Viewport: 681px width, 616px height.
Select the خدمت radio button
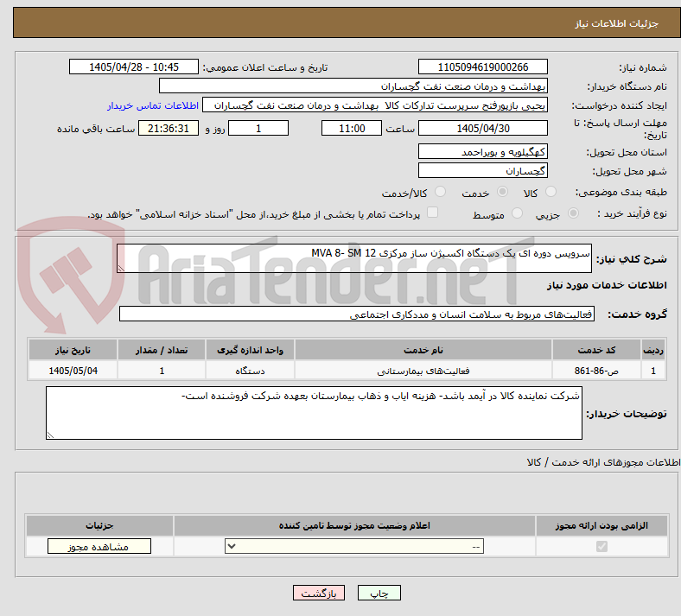click(x=502, y=192)
